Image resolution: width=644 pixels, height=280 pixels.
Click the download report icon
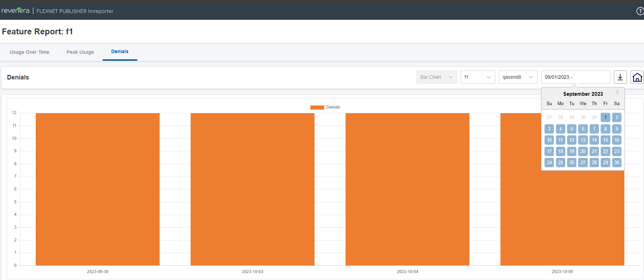click(620, 77)
